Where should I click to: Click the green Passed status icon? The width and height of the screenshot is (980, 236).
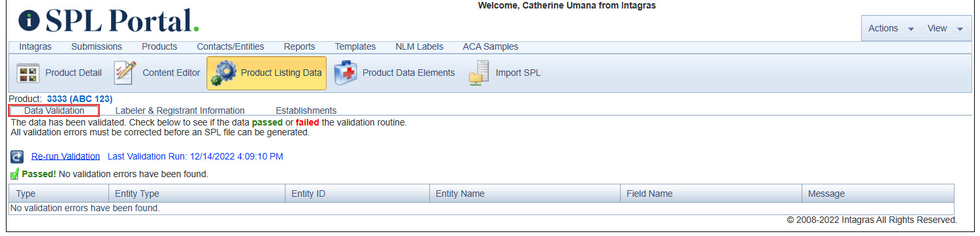14,175
